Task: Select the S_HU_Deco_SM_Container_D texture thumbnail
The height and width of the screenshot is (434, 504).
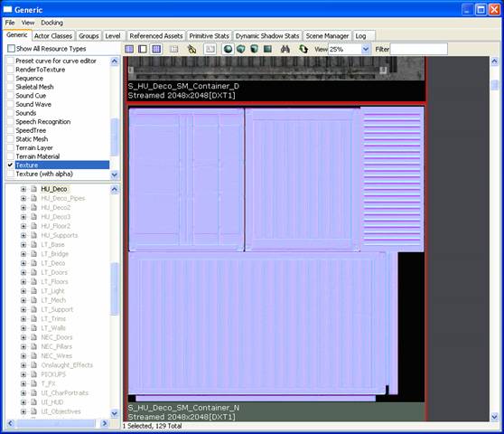Action: 276,68
